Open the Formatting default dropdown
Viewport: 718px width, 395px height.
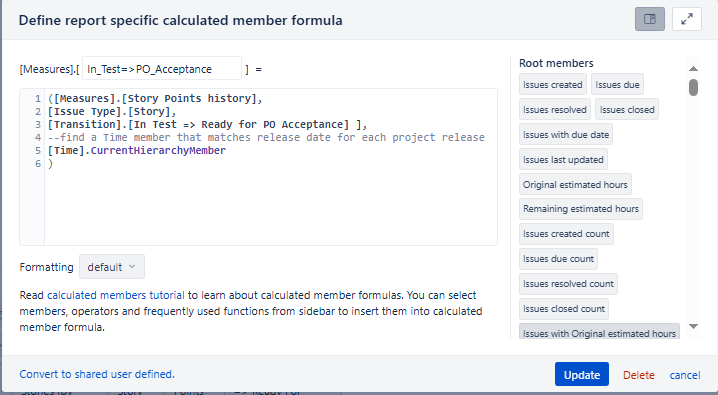pyautogui.click(x=112, y=267)
